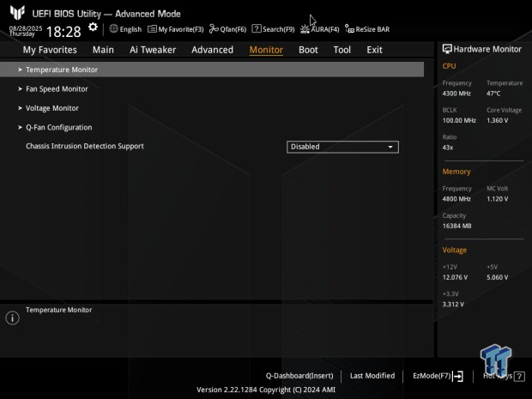The image size is (532, 399).
Task: Click the Hardware Monitor panel title
Action: (x=487, y=49)
